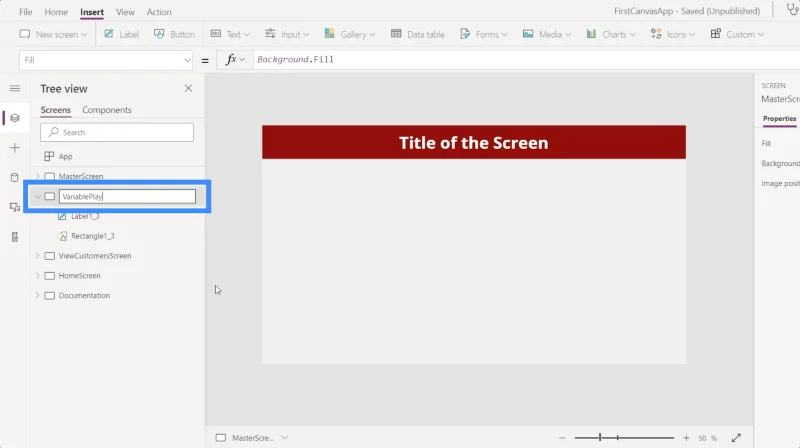Screen dimensions: 800x448
Task: Open the Forms dropdown
Action: pos(484,34)
